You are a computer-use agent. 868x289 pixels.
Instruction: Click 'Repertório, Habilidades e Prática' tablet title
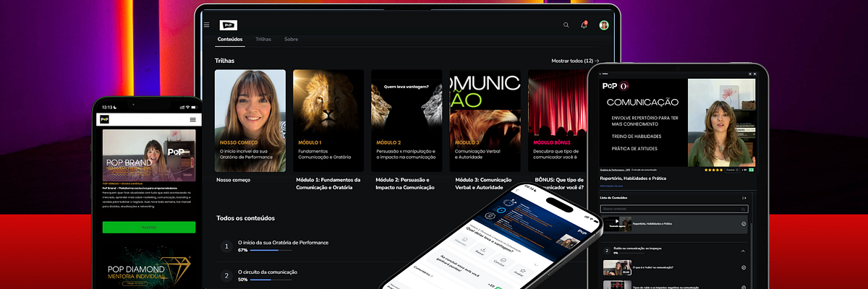[x=633, y=178]
